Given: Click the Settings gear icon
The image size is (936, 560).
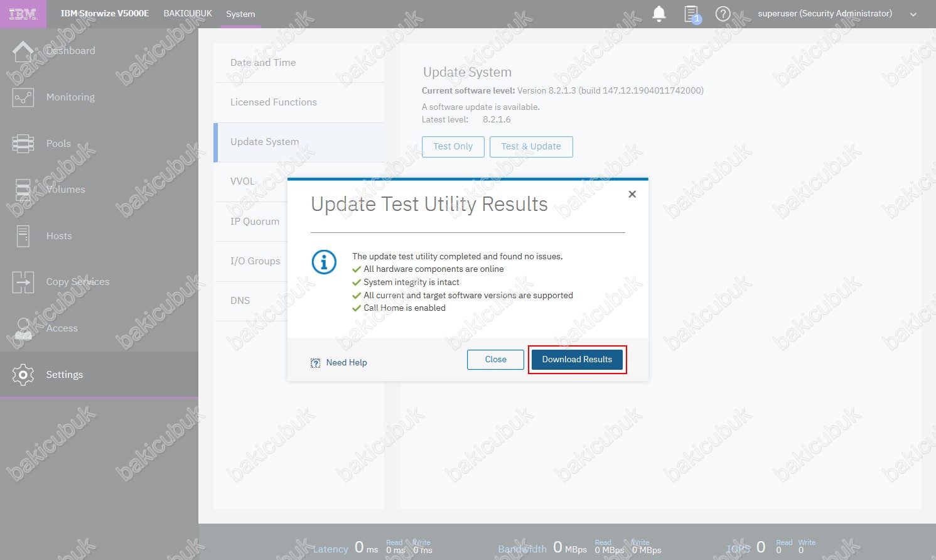Looking at the screenshot, I should tap(23, 375).
